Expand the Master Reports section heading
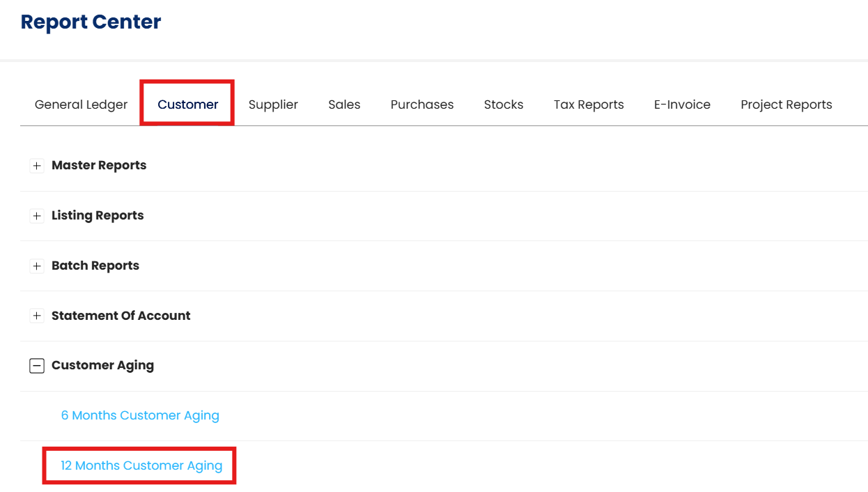Screen dimensions: 868x492 click(x=99, y=165)
